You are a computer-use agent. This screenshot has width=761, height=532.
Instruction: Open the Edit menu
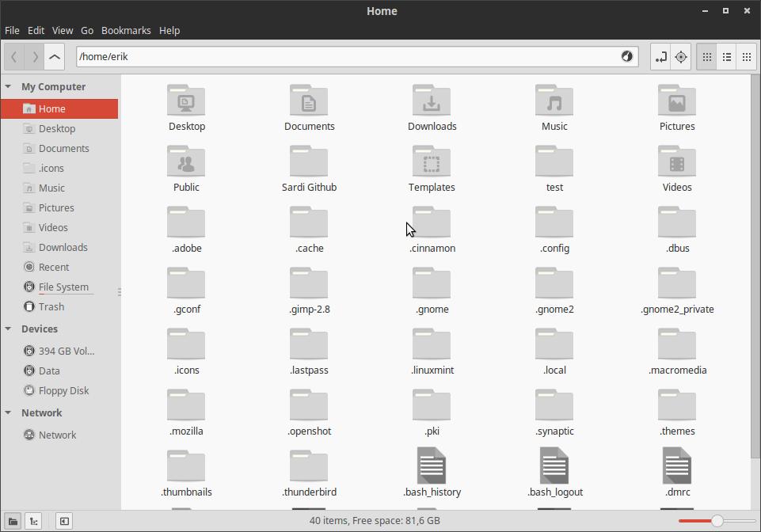(36, 30)
